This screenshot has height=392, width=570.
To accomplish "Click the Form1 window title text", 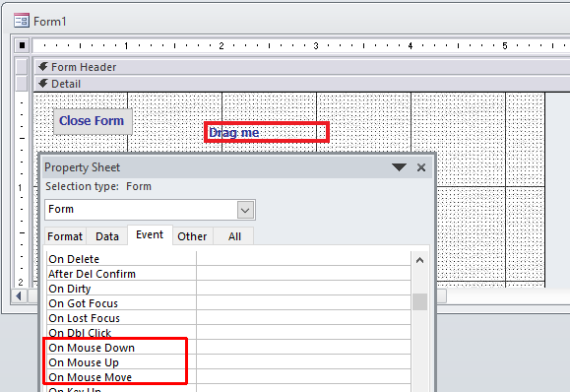I will tap(50, 21).
